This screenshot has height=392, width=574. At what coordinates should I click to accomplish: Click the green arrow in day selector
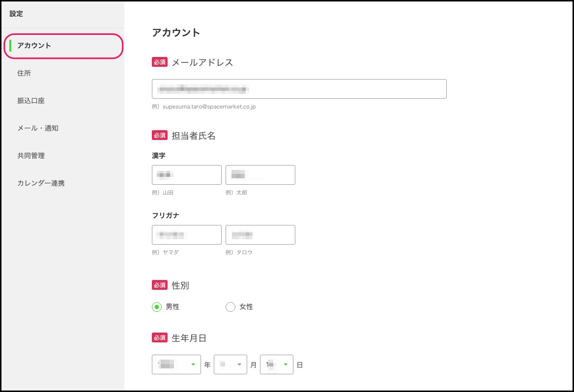coord(286,364)
